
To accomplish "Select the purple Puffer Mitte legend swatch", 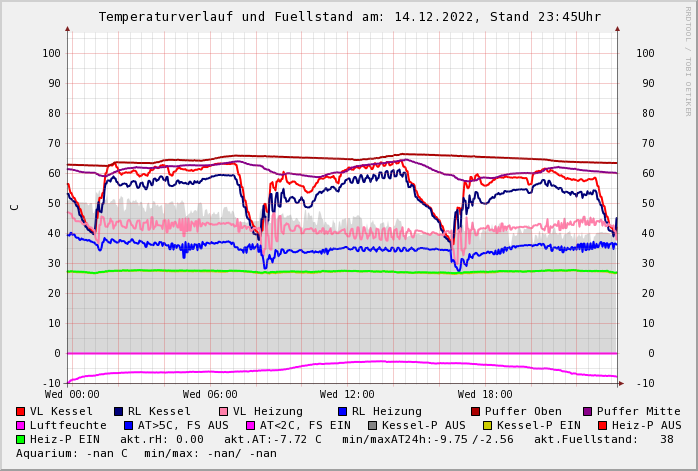I will (x=587, y=411).
